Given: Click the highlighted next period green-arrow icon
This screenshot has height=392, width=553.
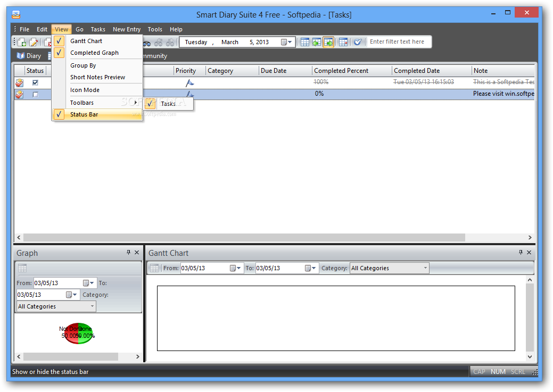Looking at the screenshot, I should [328, 43].
